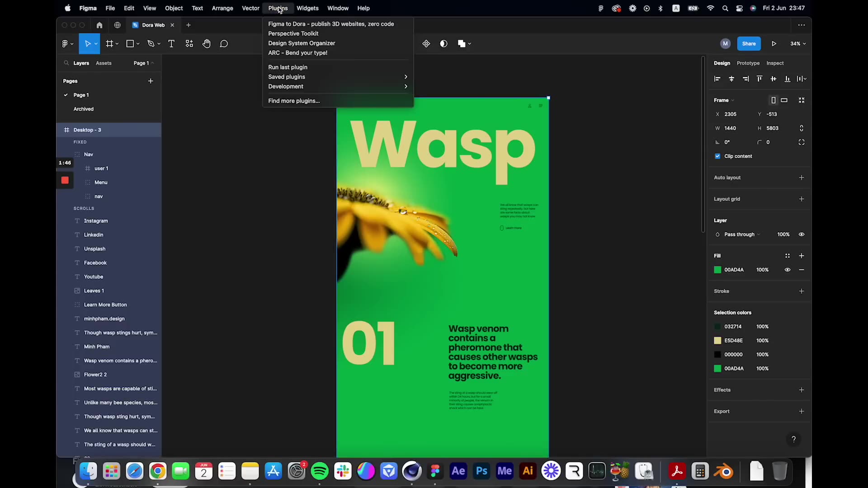The width and height of the screenshot is (868, 488).
Task: Align selection horizontally centered
Action: [731, 79]
